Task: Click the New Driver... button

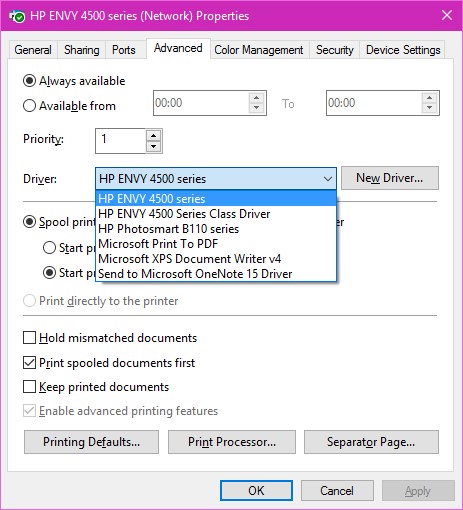Action: [x=390, y=178]
